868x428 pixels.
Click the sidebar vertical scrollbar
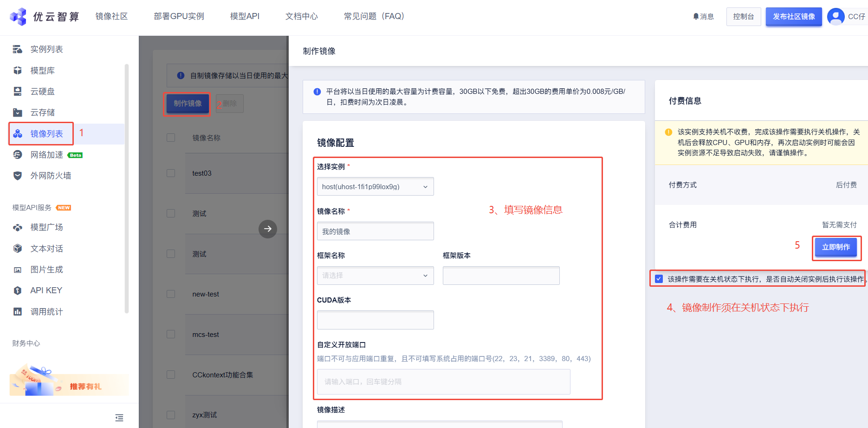(127, 188)
